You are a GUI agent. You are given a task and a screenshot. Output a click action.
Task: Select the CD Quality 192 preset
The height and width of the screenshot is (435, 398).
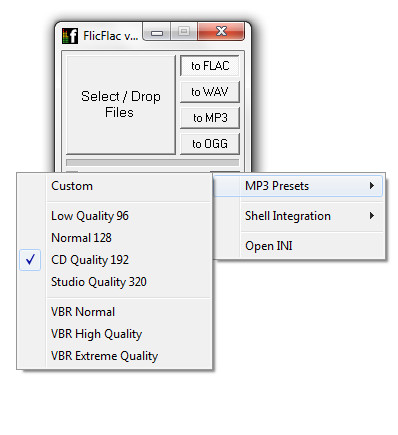(114, 260)
